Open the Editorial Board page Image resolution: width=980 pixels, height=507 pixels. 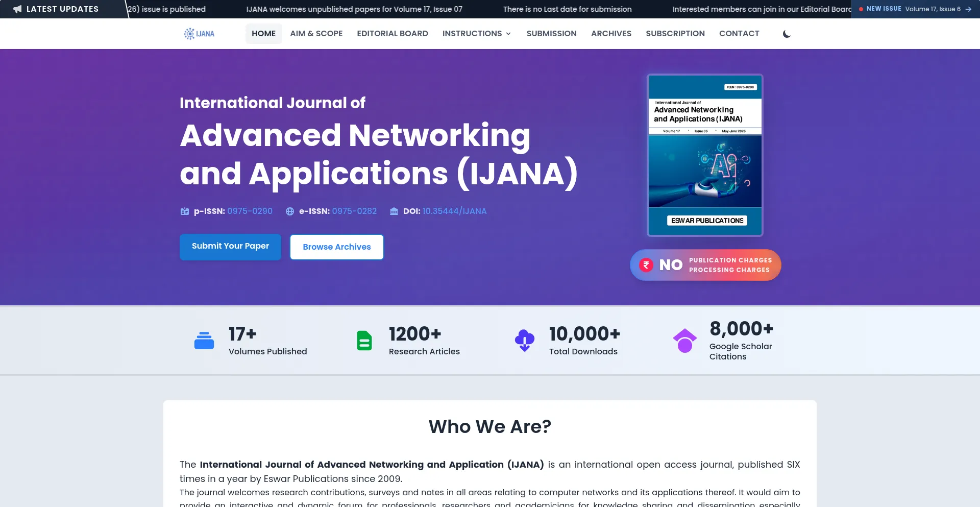click(x=393, y=34)
